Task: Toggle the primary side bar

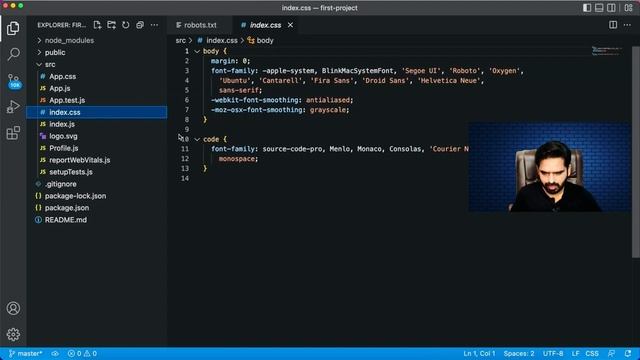Action: [587, 8]
